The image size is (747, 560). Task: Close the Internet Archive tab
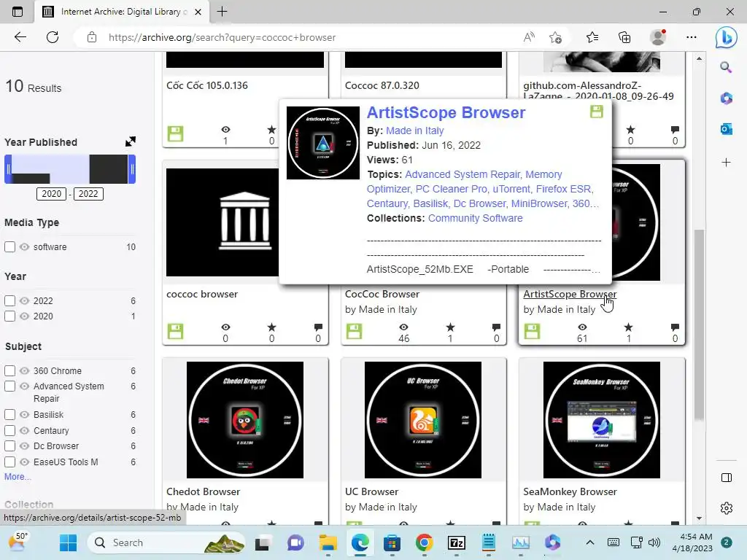[x=198, y=12]
